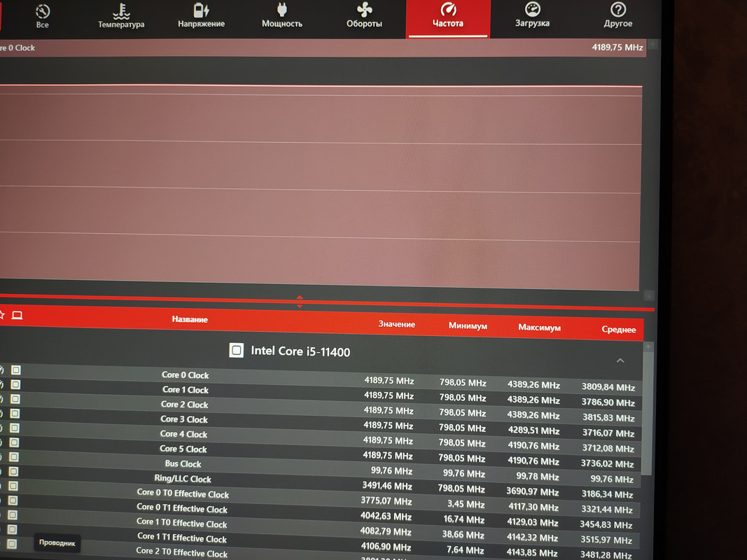
Task: Open the Другое tab
Action: point(618,16)
